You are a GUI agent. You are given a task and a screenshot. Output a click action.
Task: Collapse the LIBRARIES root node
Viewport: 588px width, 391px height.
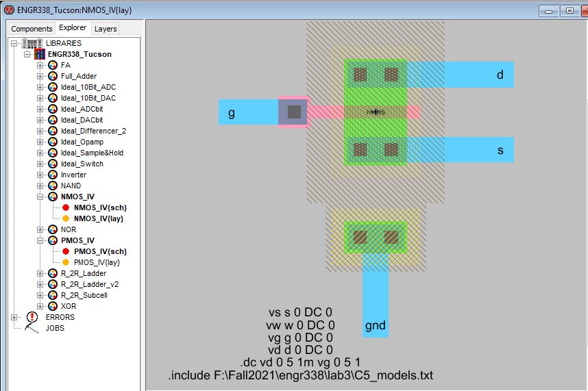[x=14, y=43]
